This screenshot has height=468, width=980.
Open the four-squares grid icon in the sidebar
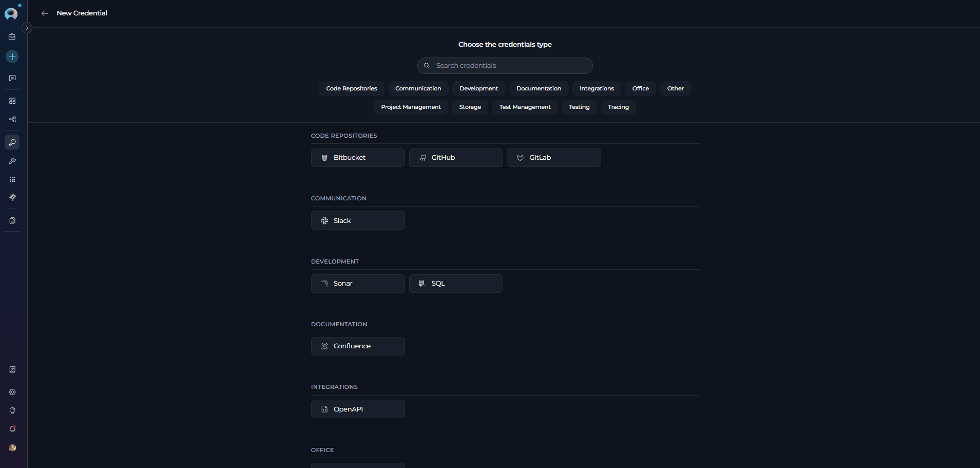(x=12, y=101)
